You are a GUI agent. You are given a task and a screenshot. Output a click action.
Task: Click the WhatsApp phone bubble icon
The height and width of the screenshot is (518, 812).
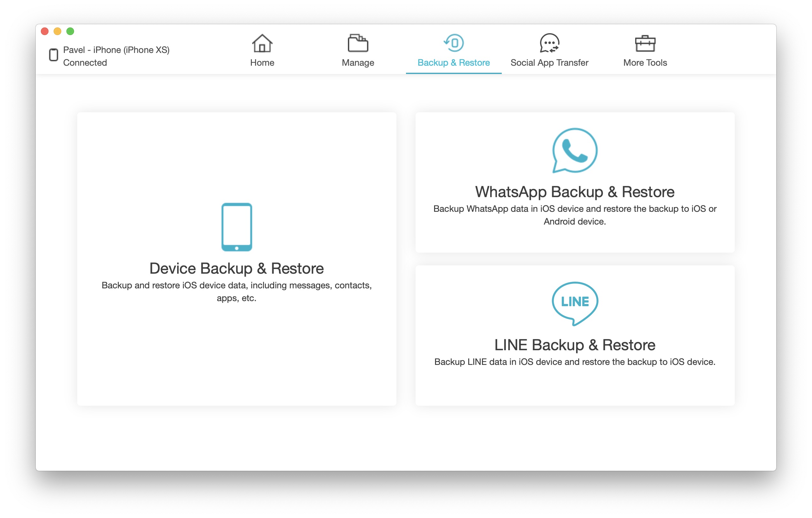tap(575, 150)
